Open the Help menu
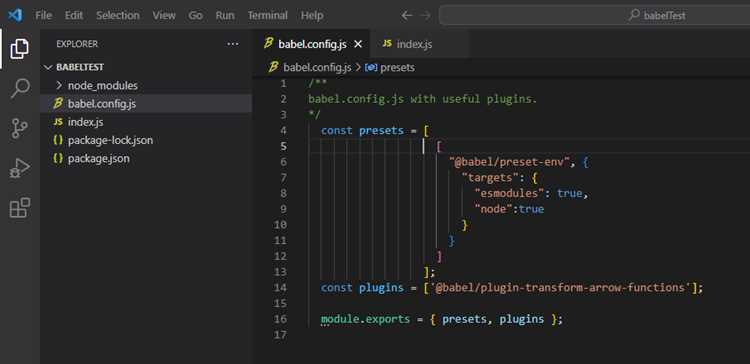The width and height of the screenshot is (750, 364). pyautogui.click(x=312, y=15)
